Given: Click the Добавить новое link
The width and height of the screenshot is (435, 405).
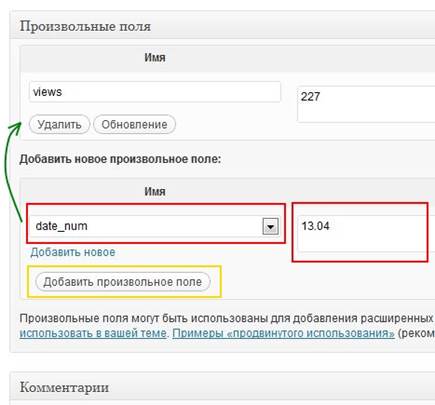Looking at the screenshot, I should 73,252.
